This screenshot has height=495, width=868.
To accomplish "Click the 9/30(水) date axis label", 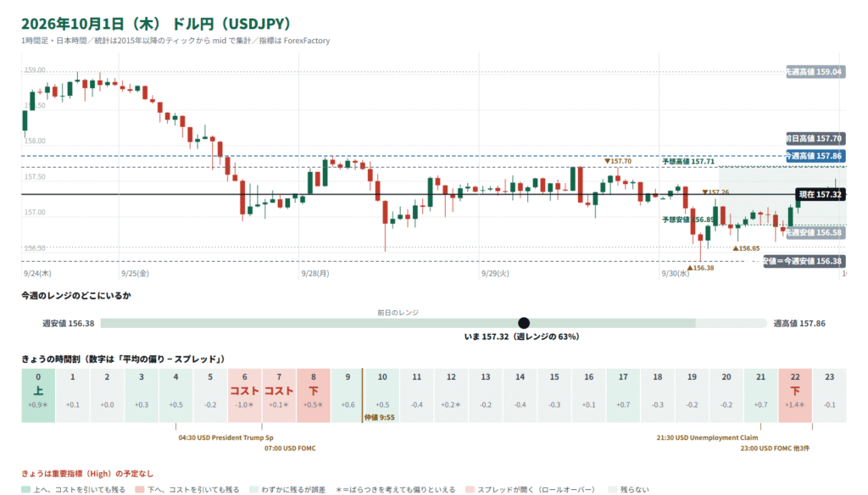I will pos(675,273).
